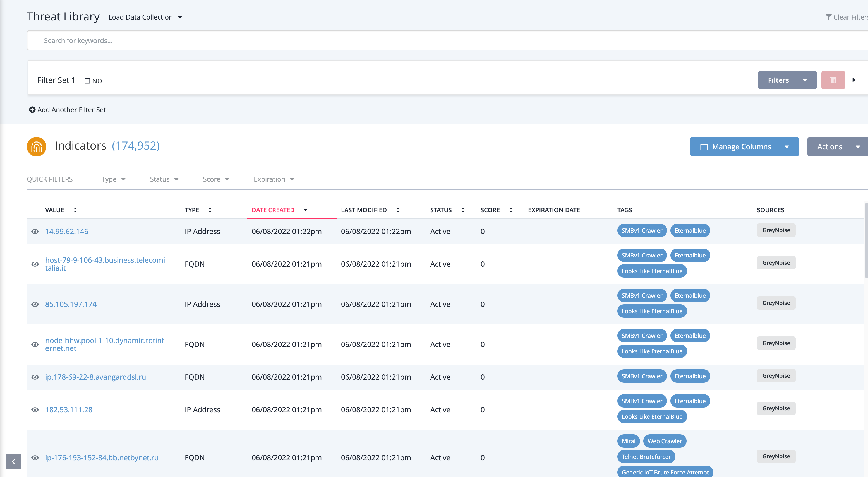Toggle watch eye for host-79-9-106-43.business.telecomitalia.it

click(35, 264)
